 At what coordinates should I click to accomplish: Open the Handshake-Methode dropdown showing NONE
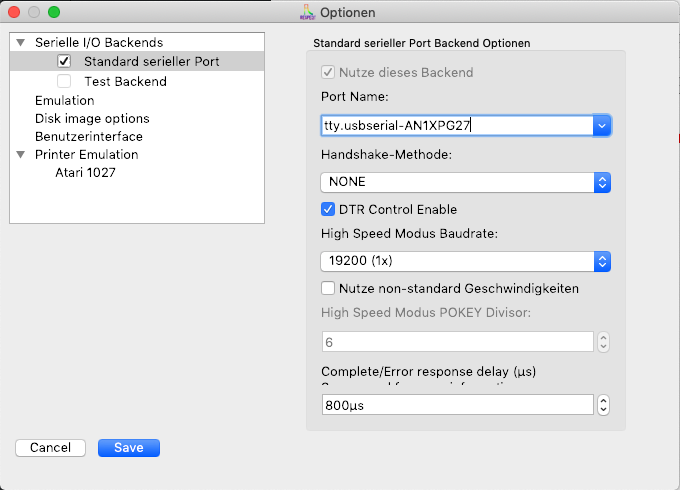click(466, 182)
